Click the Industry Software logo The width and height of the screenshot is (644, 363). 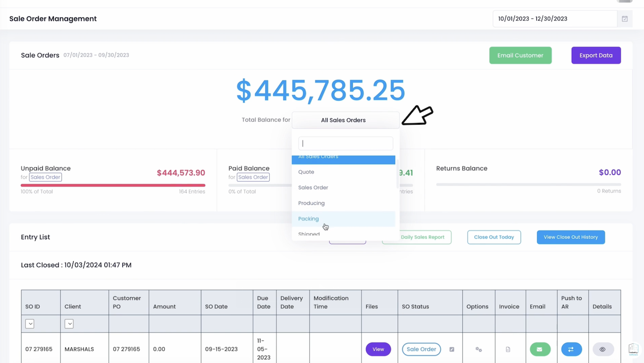point(633,349)
